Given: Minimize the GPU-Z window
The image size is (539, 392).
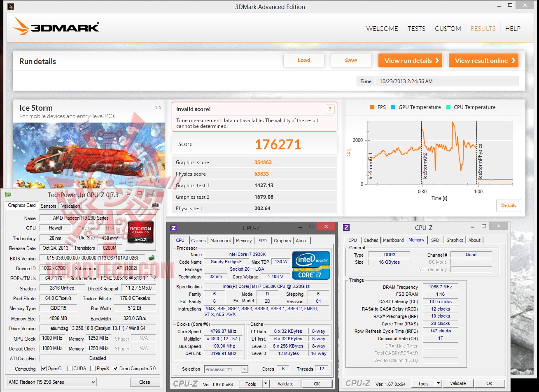Looking at the screenshot, I should (128, 193).
